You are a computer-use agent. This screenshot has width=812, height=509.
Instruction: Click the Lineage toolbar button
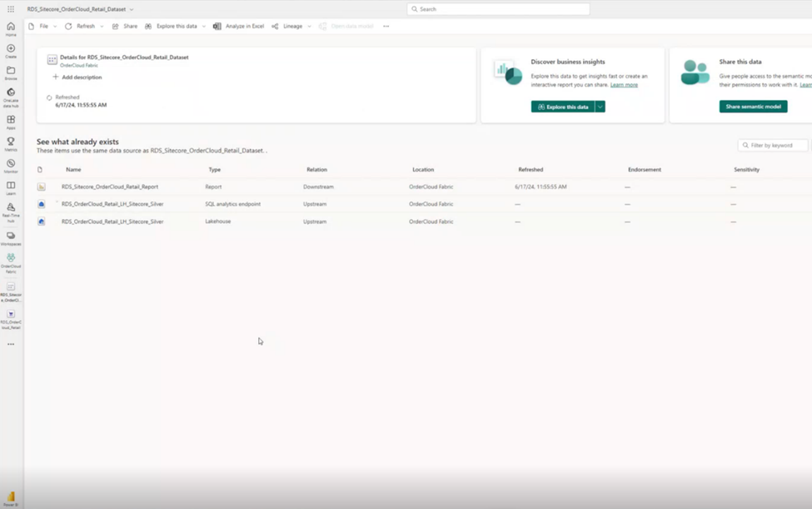click(287, 27)
